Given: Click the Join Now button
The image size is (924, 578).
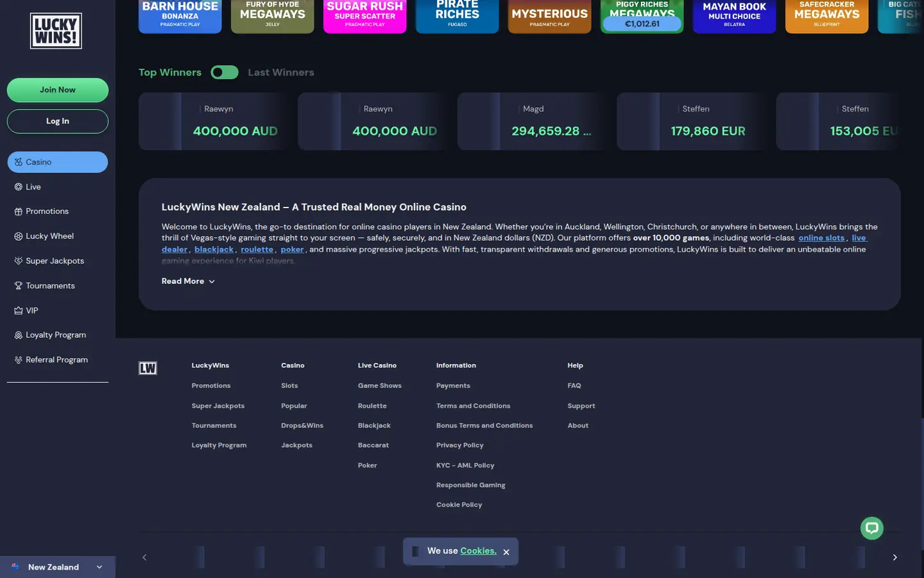Looking at the screenshot, I should pyautogui.click(x=58, y=90).
